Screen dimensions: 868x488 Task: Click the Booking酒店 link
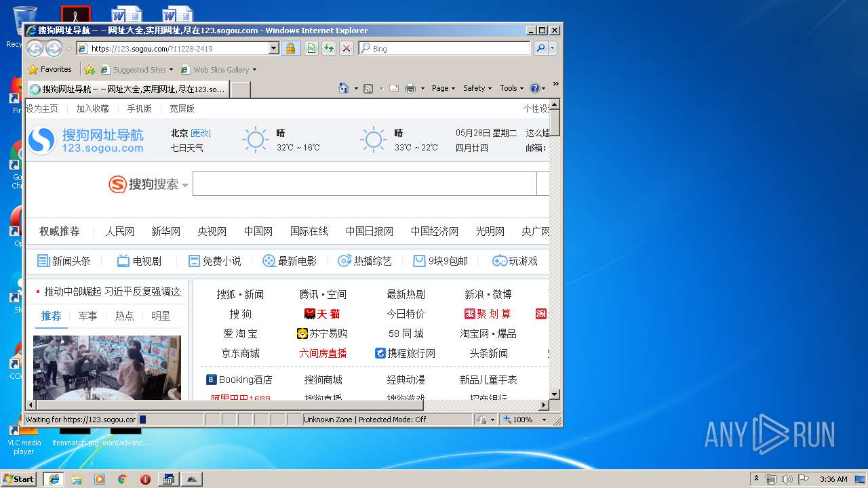239,380
